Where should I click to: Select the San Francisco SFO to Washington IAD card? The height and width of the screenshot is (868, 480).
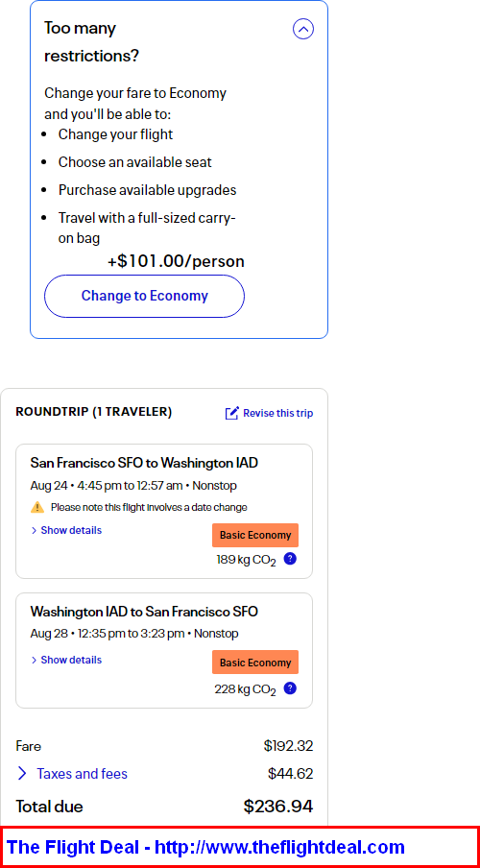pos(164,511)
